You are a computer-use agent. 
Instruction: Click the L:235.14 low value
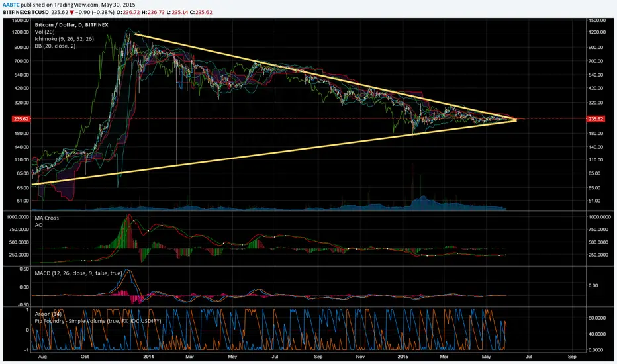point(177,12)
